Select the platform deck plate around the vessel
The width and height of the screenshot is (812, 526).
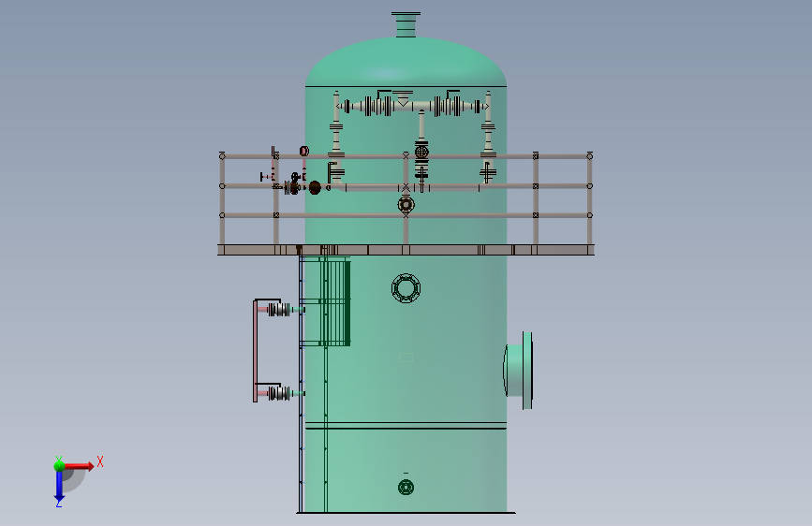click(406, 250)
